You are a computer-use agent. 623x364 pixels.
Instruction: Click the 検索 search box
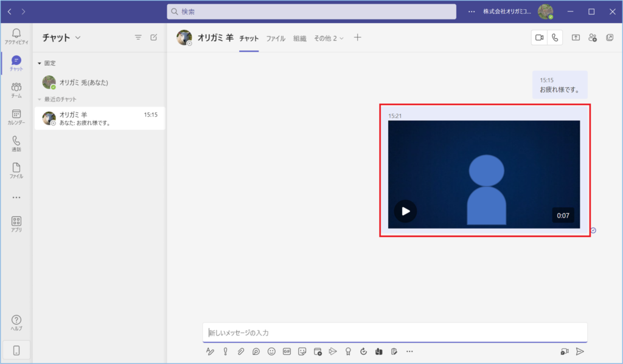pyautogui.click(x=311, y=12)
